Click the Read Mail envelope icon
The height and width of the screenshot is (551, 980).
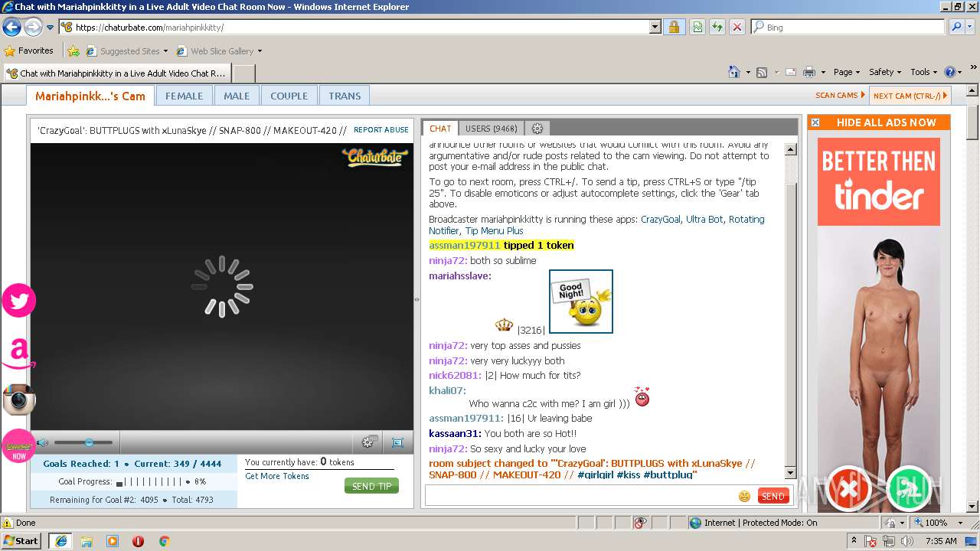(x=791, y=72)
